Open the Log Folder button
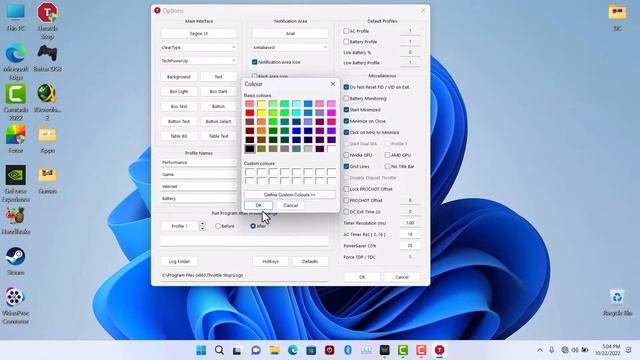The width and height of the screenshot is (640, 360). tap(179, 261)
